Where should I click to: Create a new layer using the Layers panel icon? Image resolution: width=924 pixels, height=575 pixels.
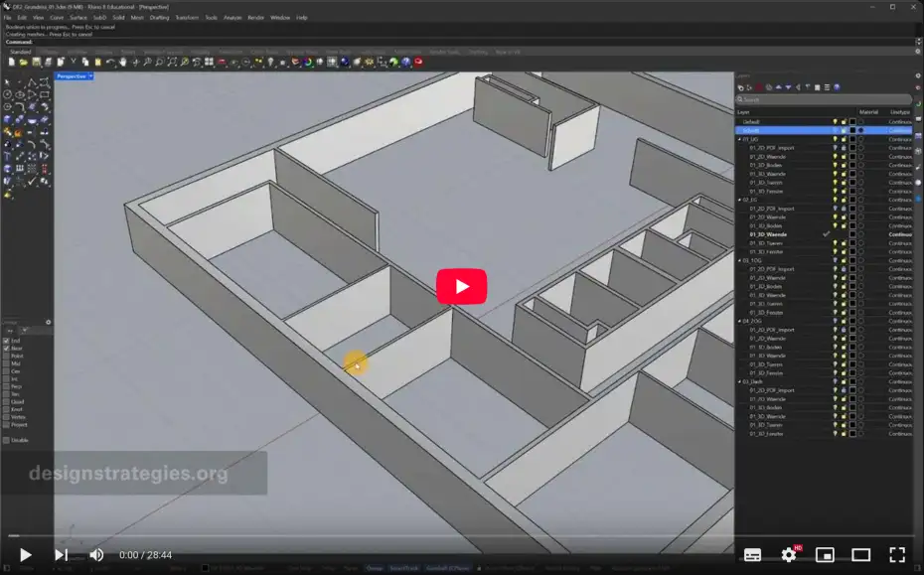coord(741,87)
